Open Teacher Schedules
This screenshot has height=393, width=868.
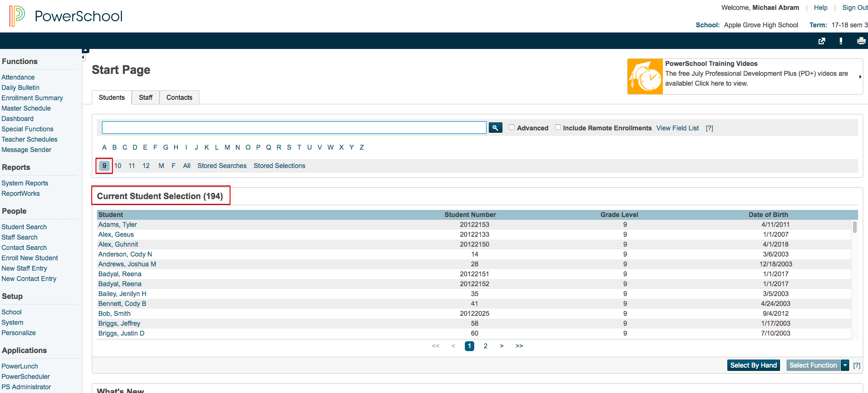[x=29, y=139]
